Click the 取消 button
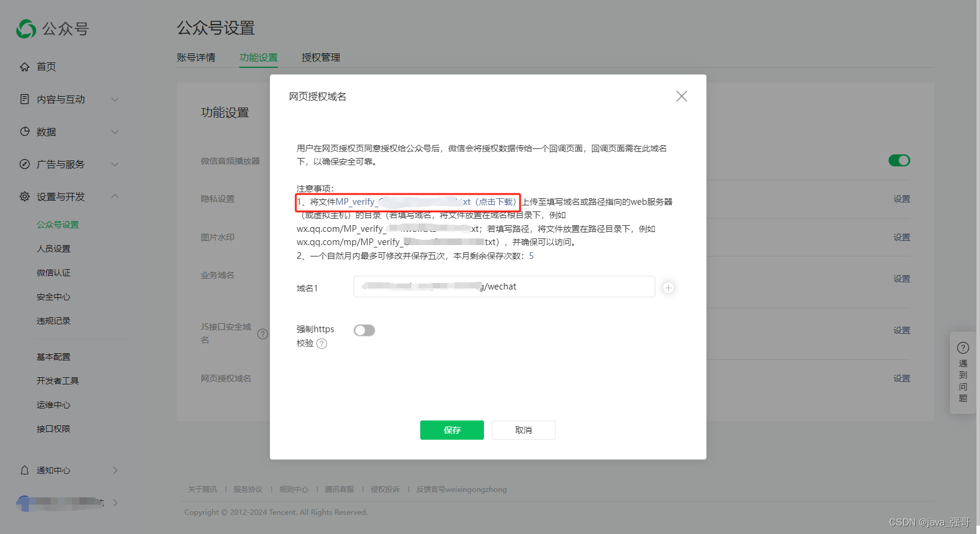The height and width of the screenshot is (534, 980). (524, 430)
